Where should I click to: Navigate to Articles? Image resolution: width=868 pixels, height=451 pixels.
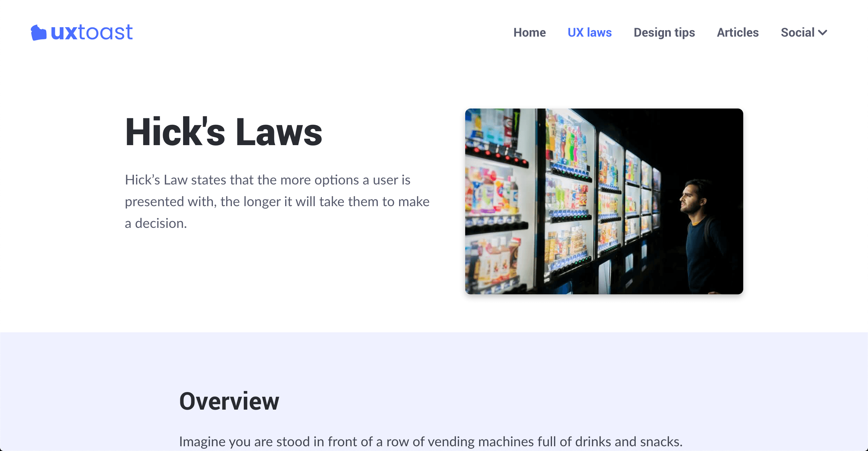click(x=737, y=33)
